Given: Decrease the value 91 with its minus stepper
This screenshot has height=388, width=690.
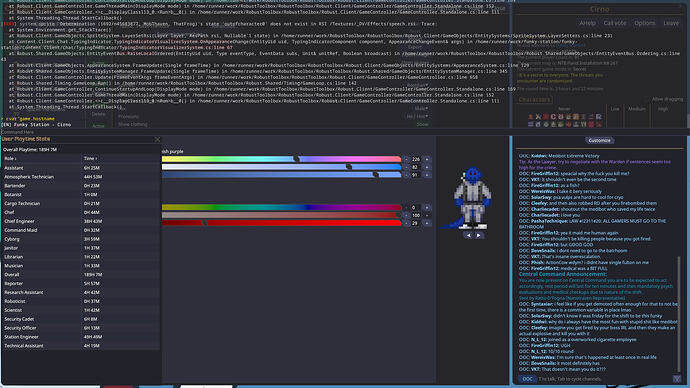Looking at the screenshot, I should pos(406,175).
